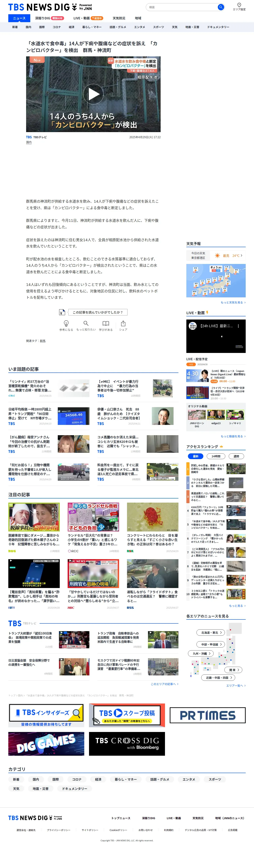Open もっと天気を見る link
Viewport: 254px width, 868px height.
(x=233, y=303)
